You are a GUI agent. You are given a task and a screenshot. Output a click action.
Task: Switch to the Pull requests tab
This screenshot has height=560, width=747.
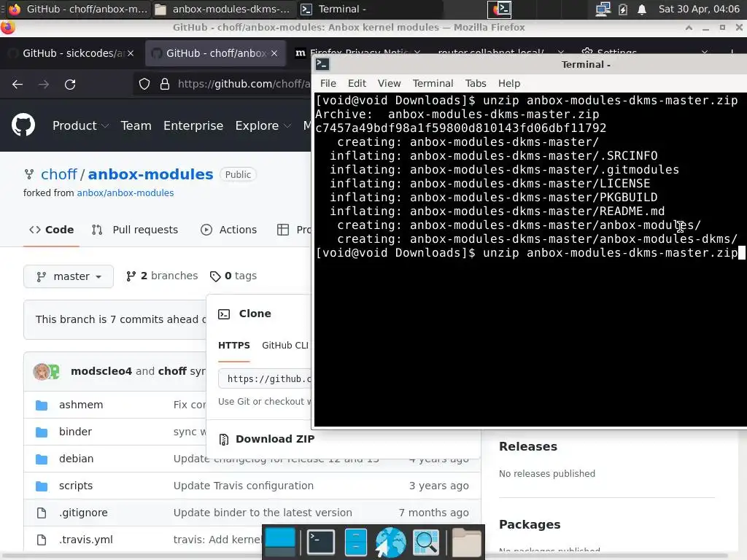tap(135, 230)
